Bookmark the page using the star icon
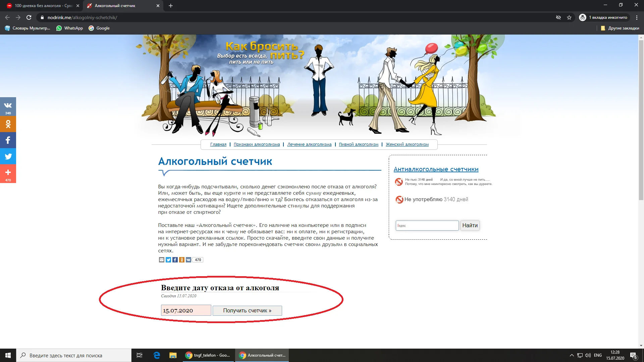 coord(569,17)
